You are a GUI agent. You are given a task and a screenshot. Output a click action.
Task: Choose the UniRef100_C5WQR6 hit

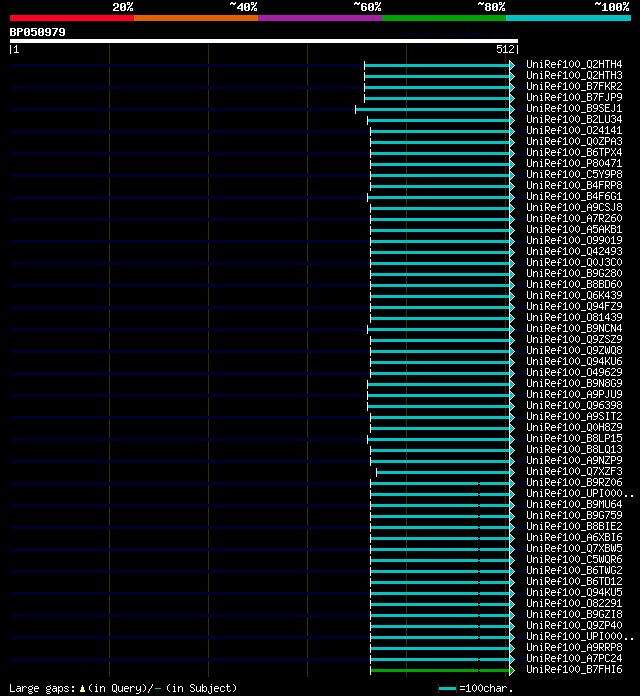click(x=574, y=559)
